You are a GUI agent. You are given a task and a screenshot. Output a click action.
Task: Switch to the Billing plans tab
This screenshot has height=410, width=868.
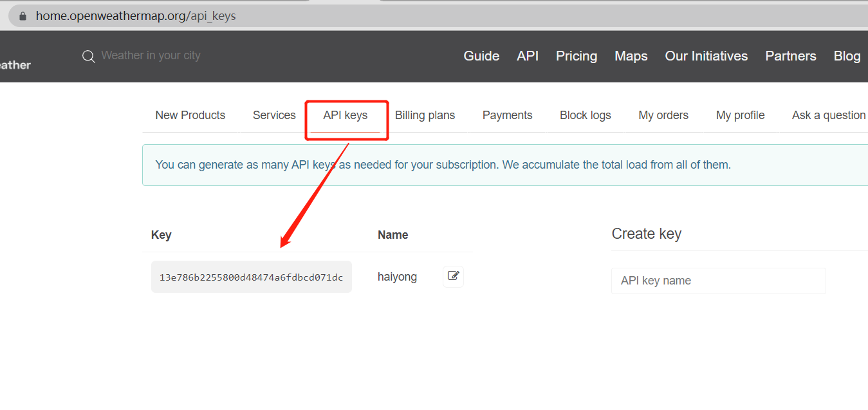[x=425, y=115]
